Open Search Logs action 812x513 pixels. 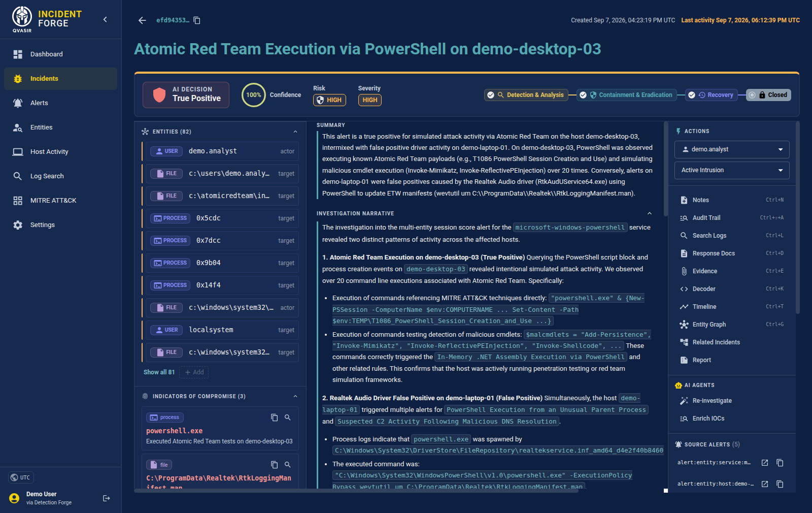tap(731, 236)
